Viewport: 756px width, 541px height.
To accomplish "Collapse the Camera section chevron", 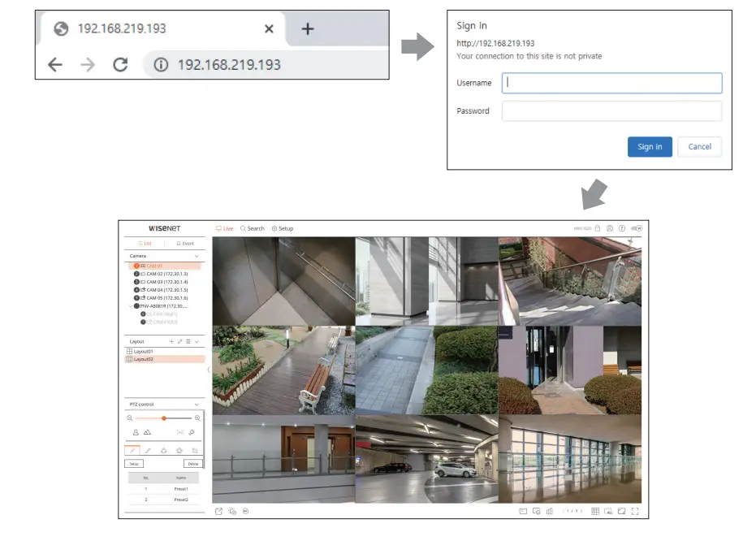I will click(x=197, y=256).
